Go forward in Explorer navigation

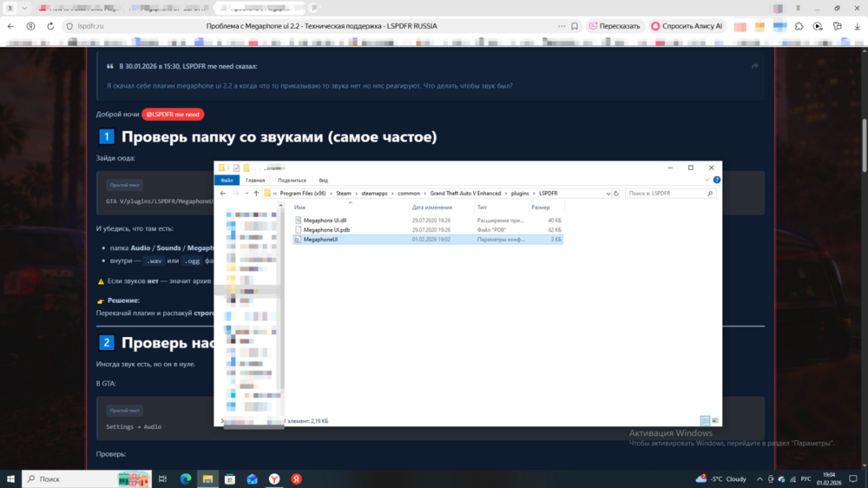[236, 194]
